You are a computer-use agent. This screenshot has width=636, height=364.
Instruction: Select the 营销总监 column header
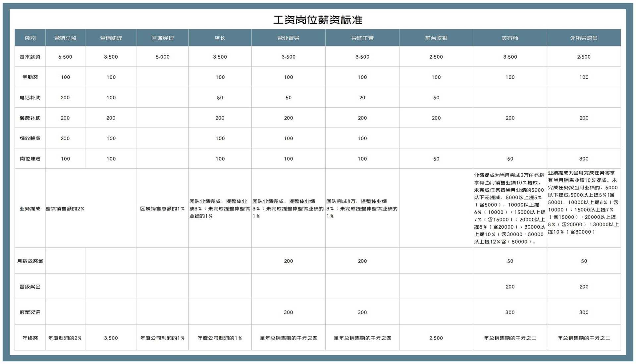coord(65,38)
